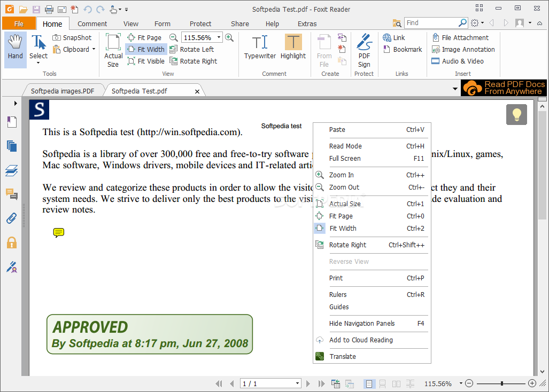This screenshot has width=549, height=392.
Task: Select the Hand tool
Action: pos(16,49)
